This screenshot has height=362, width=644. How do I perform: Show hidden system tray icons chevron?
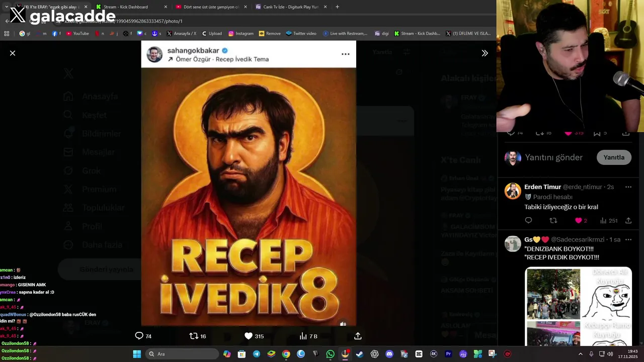coord(580,354)
